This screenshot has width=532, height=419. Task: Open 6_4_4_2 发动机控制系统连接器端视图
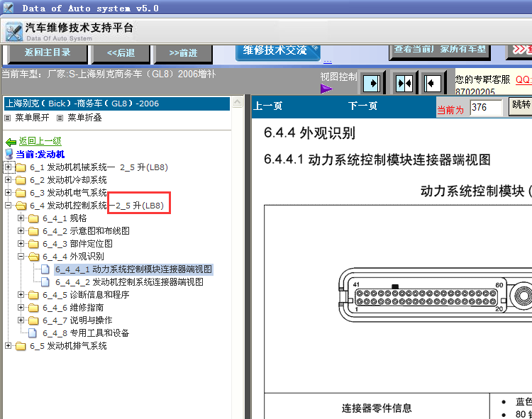129,282
